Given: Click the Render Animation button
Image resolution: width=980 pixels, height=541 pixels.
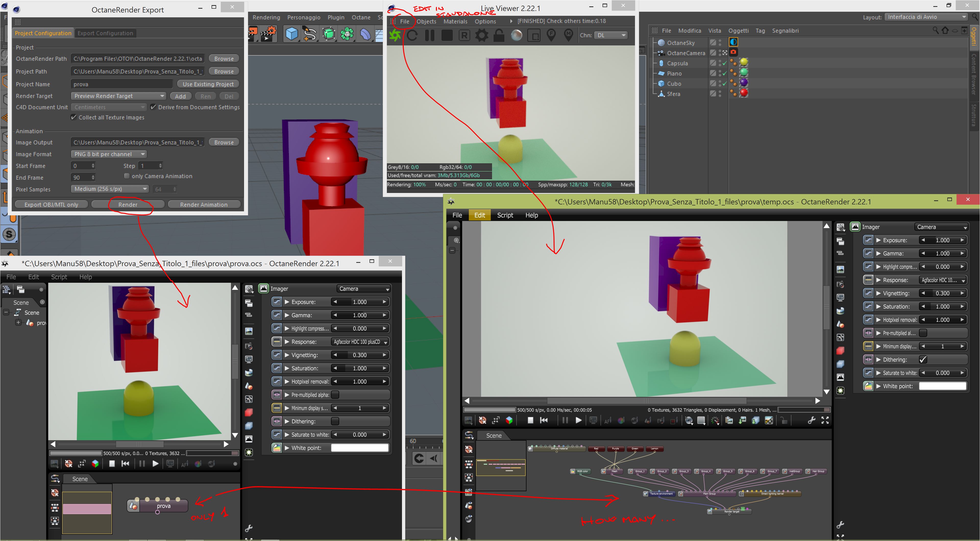Looking at the screenshot, I should pyautogui.click(x=204, y=204).
